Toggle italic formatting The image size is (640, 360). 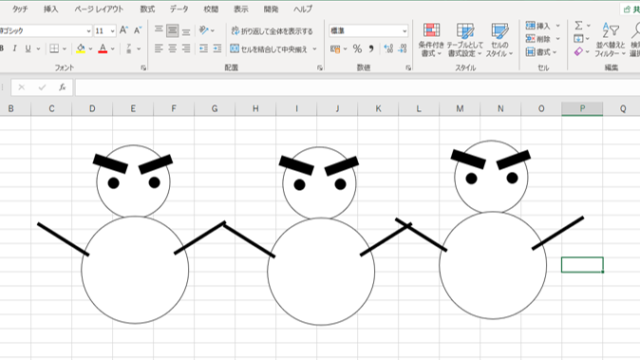(x=14, y=49)
